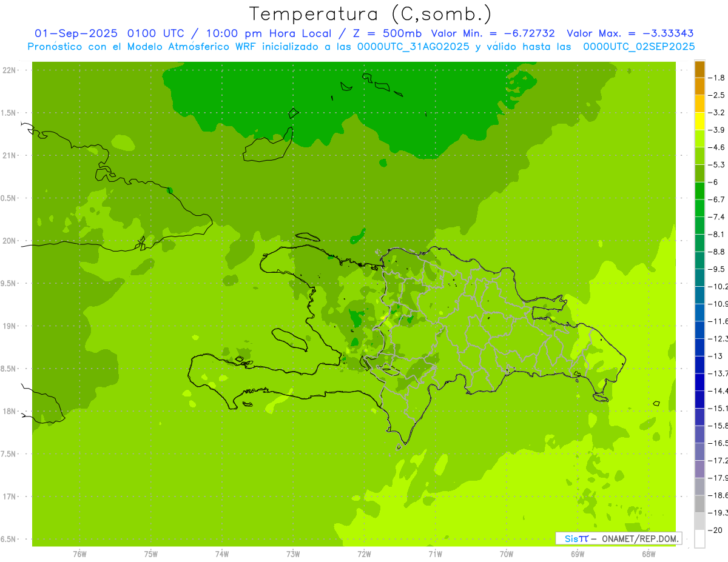Click the '68W' longitude label
The height and width of the screenshot is (562, 728).
pos(649,555)
